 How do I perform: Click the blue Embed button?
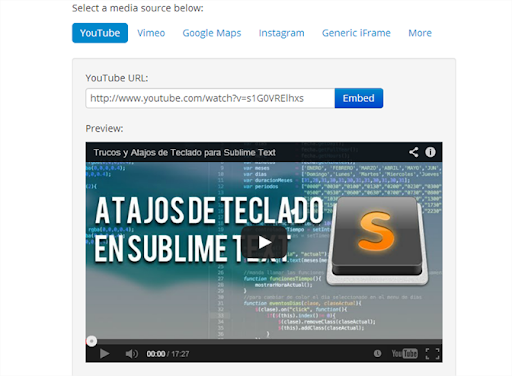[359, 98]
